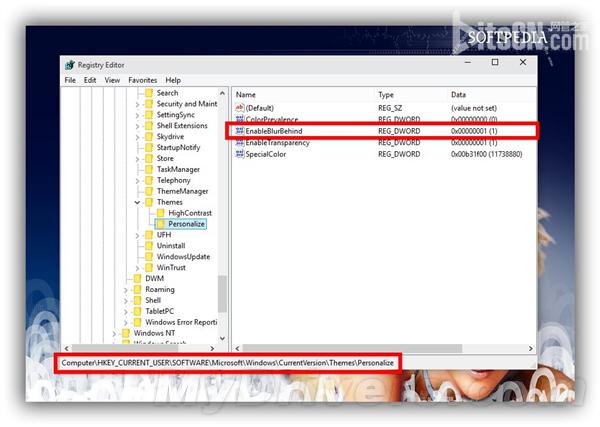Select the WindowsUpdate folder icon
Image resolution: width=600 pixels, height=427 pixels.
pyautogui.click(x=149, y=256)
